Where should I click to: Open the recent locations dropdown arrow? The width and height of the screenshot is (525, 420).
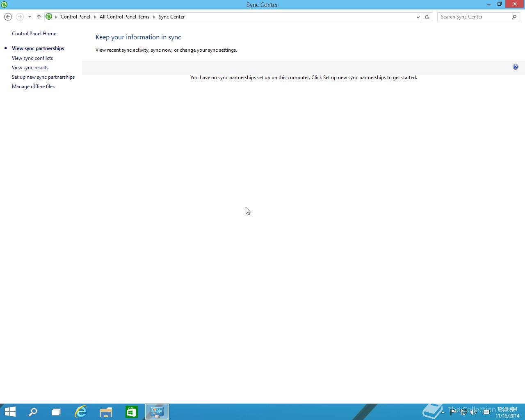[x=30, y=17]
